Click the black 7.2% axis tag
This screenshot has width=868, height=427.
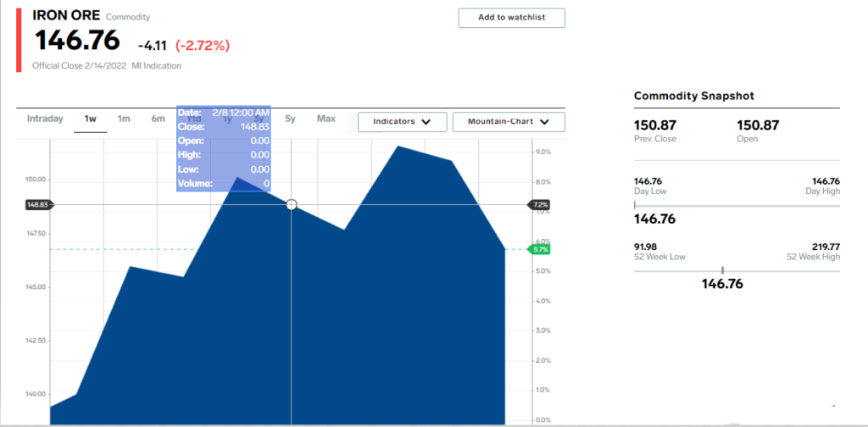point(540,205)
